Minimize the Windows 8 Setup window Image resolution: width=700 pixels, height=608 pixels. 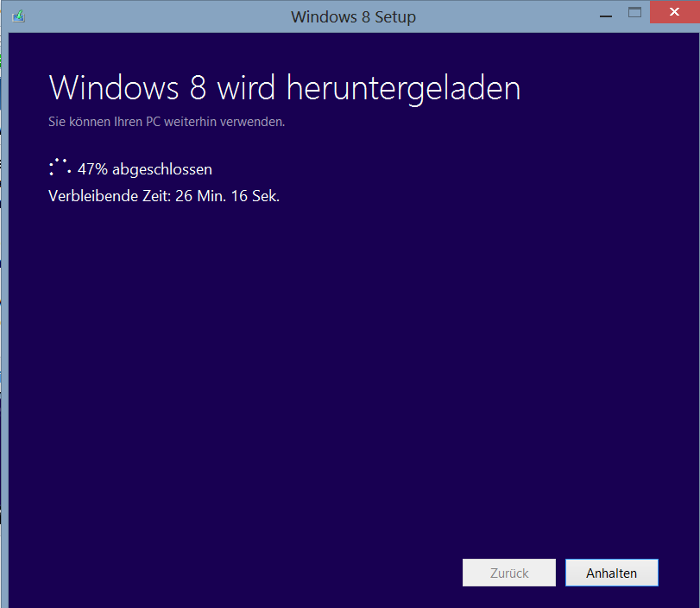pos(606,16)
